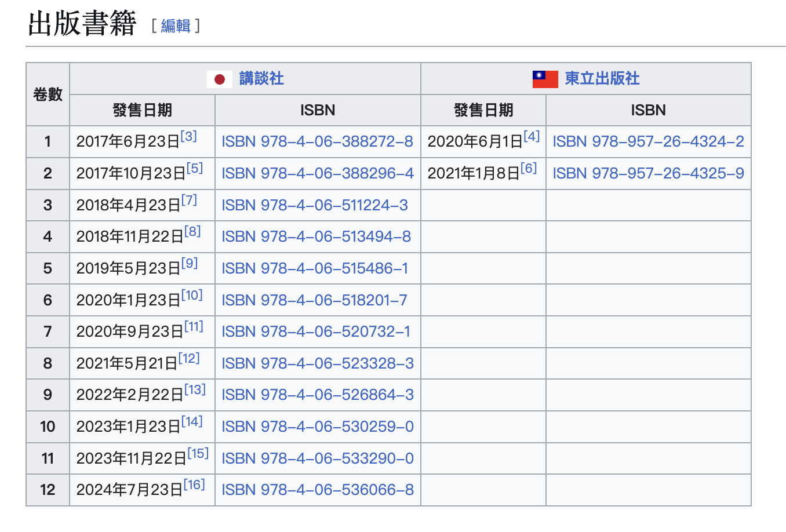Click the Taiwan flag icon

click(x=545, y=79)
